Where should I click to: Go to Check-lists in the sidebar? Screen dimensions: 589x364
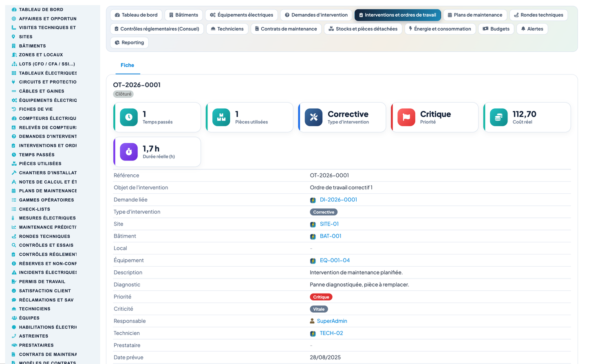click(x=35, y=209)
